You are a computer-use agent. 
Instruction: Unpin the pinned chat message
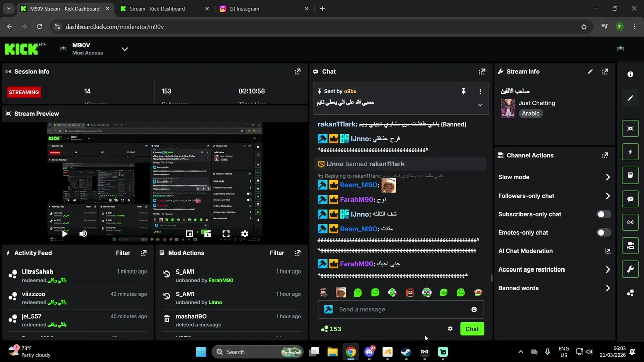464,92
